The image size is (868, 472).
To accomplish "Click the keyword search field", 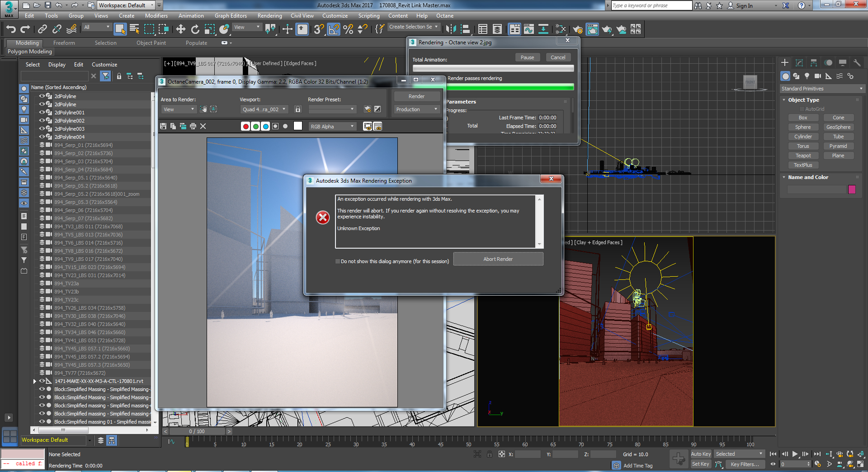I will tap(651, 5).
